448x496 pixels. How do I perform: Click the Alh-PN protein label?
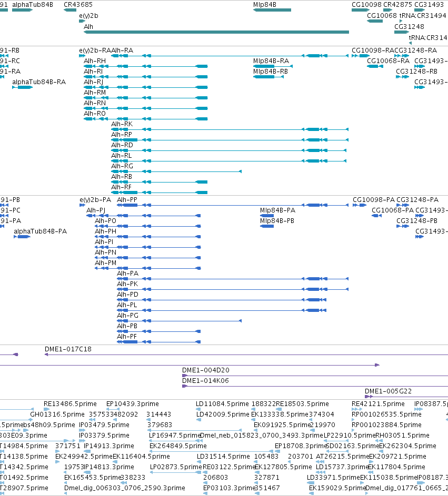(x=105, y=252)
